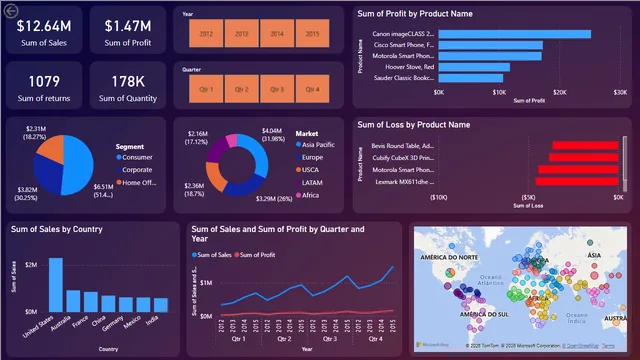640x360 pixels.
Task: Filter by year 2014
Action: pyautogui.click(x=277, y=33)
